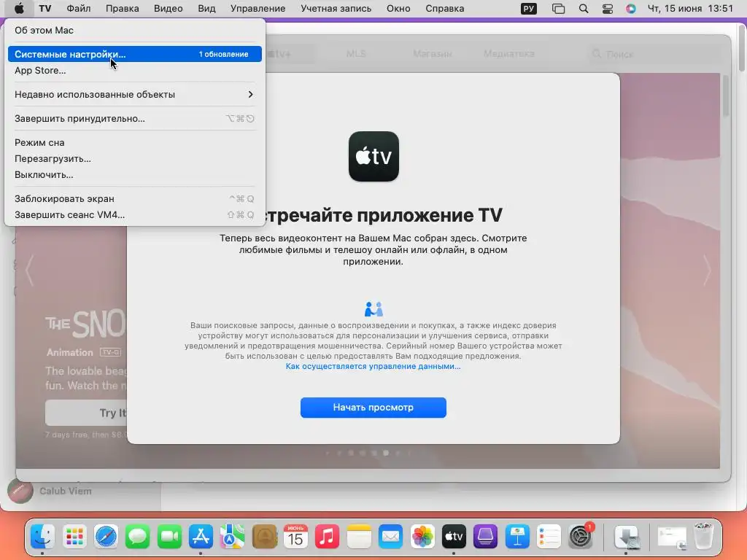Screen dimensions: 747x560
Task: Select Выключить… menu item
Action: [x=135, y=175]
